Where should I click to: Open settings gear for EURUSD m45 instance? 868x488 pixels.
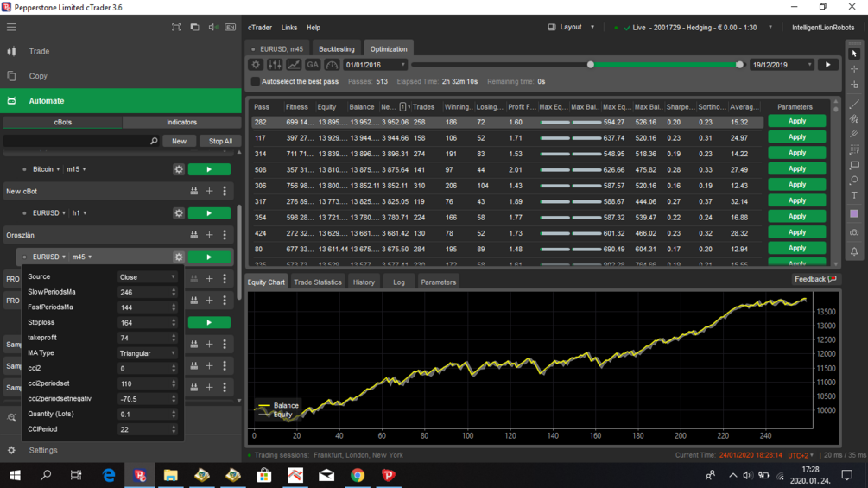178,257
